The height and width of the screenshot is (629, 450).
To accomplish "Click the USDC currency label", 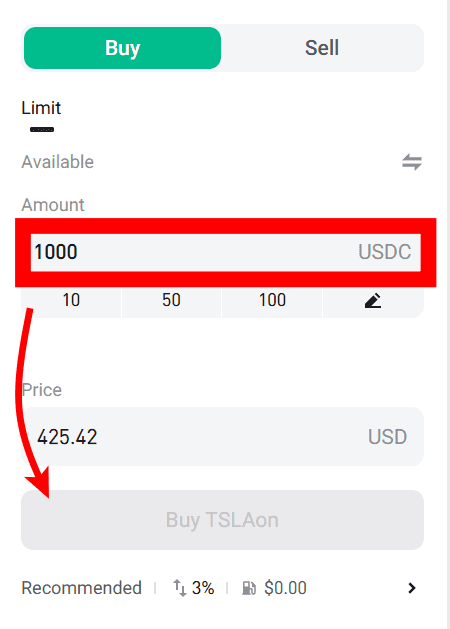I will 384,252.
